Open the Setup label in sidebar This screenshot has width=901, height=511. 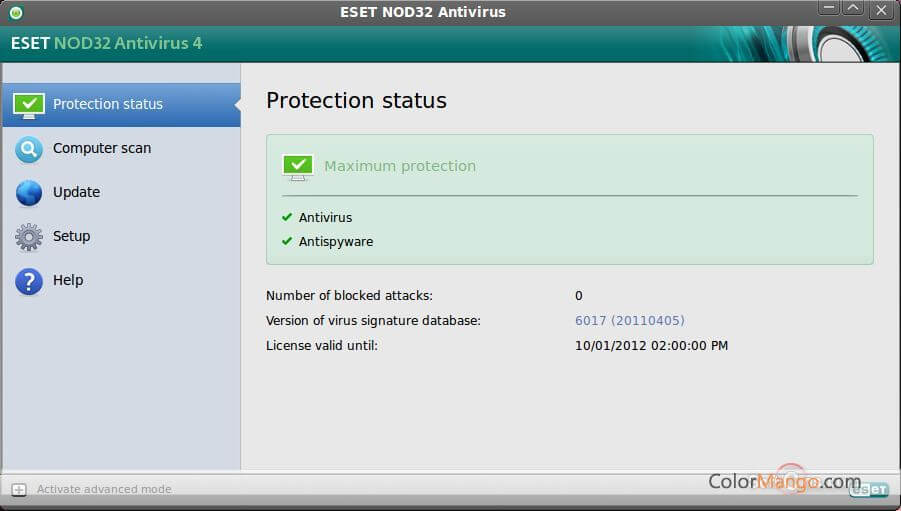point(71,236)
